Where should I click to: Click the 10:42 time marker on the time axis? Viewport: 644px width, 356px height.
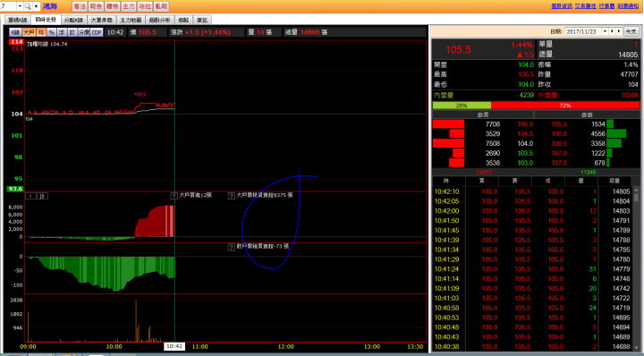coord(174,346)
